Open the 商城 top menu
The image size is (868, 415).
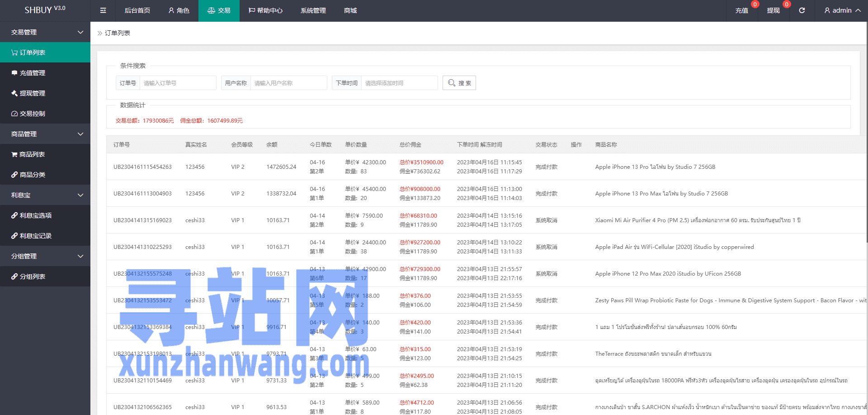point(350,10)
